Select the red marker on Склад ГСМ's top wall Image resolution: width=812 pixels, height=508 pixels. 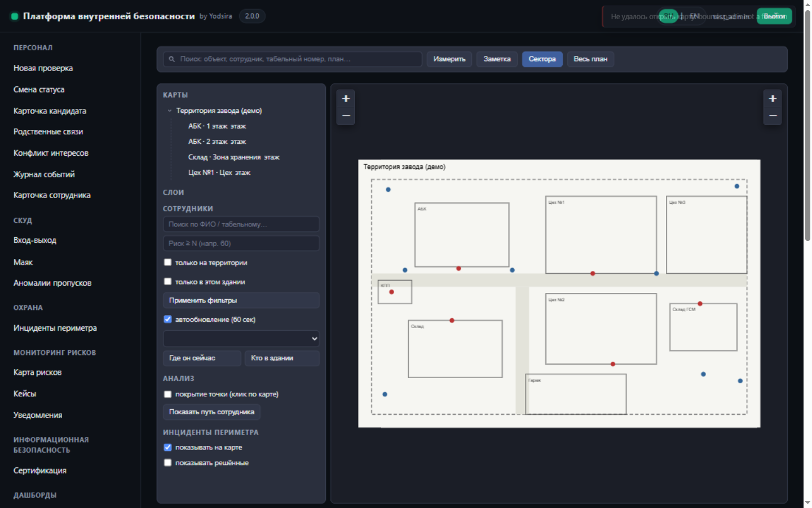(700, 304)
